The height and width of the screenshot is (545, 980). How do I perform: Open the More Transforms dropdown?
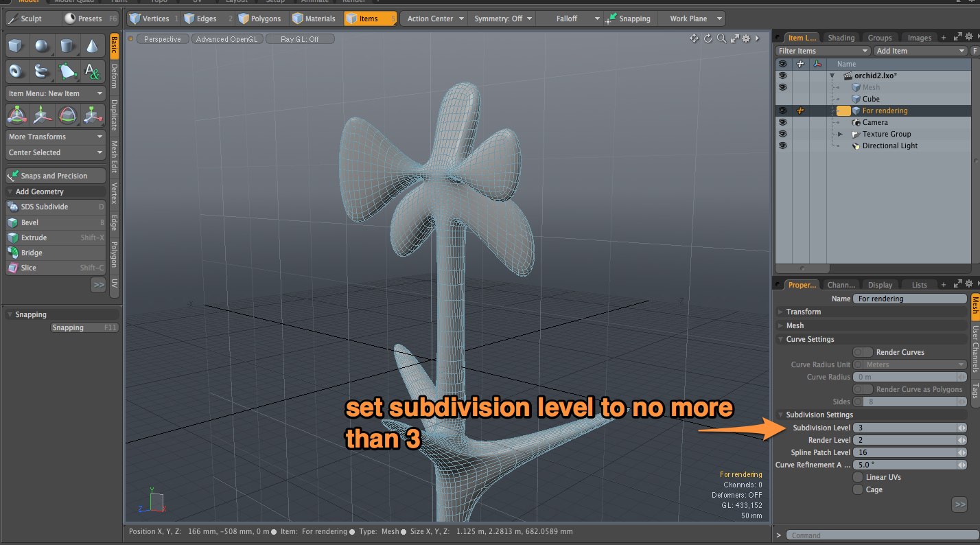[56, 137]
